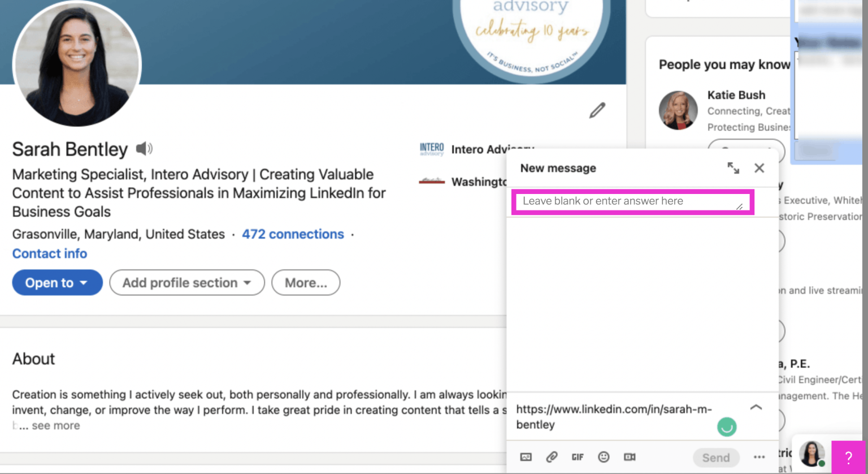
Task: Open the three-dot menu in the composer
Action: 759,457
